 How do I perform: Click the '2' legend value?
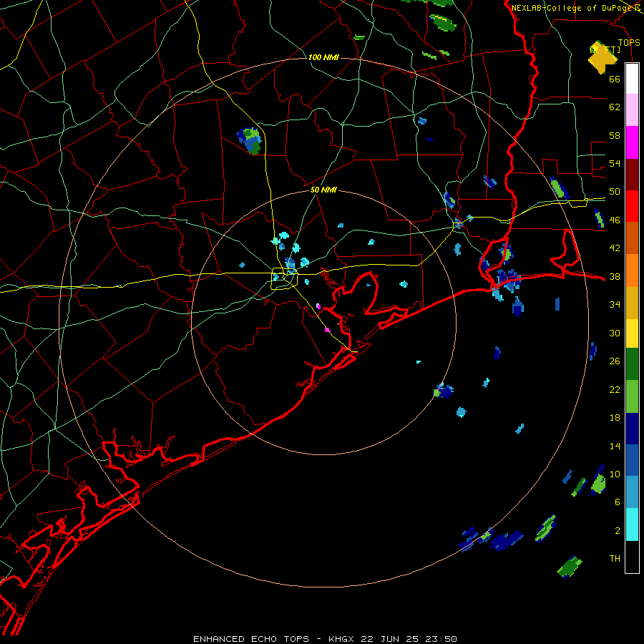[618, 531]
